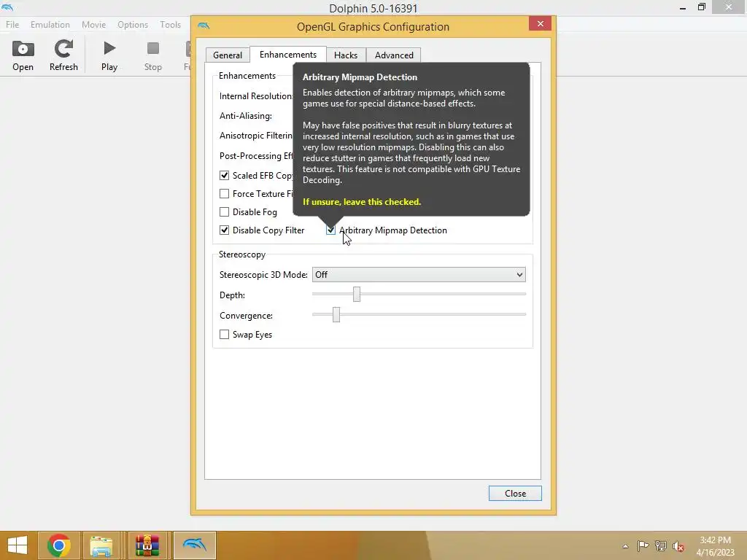This screenshot has width=747, height=560.
Task: Open the Options menu
Action: (133, 25)
